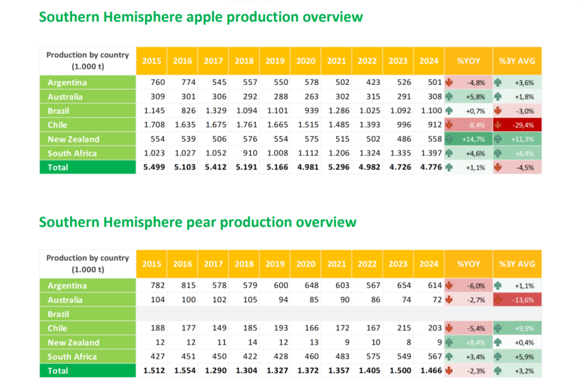This screenshot has height=392, width=583.
Task: Select the apple Total 2015 value 5.499
Action: coord(150,167)
